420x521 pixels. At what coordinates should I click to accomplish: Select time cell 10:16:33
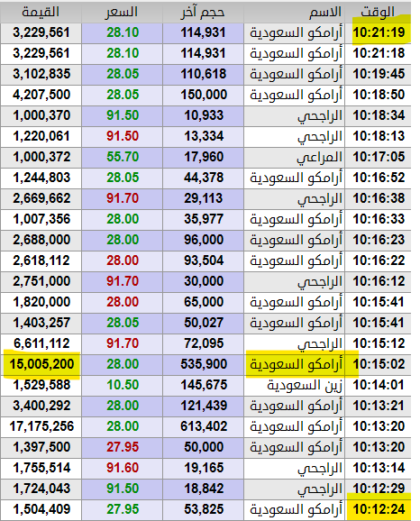click(379, 219)
